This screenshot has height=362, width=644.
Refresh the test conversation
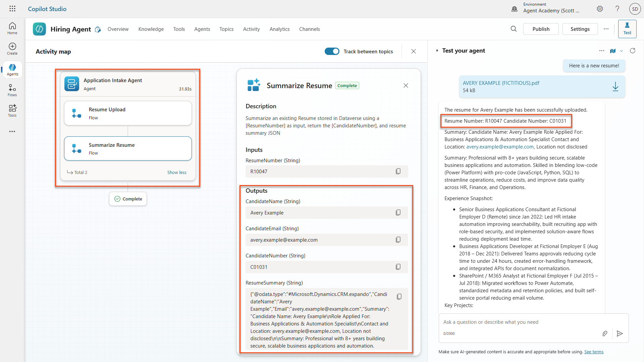point(633,51)
